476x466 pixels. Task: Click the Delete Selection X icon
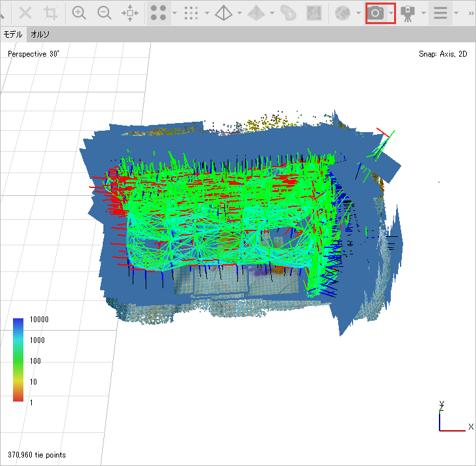(25, 13)
